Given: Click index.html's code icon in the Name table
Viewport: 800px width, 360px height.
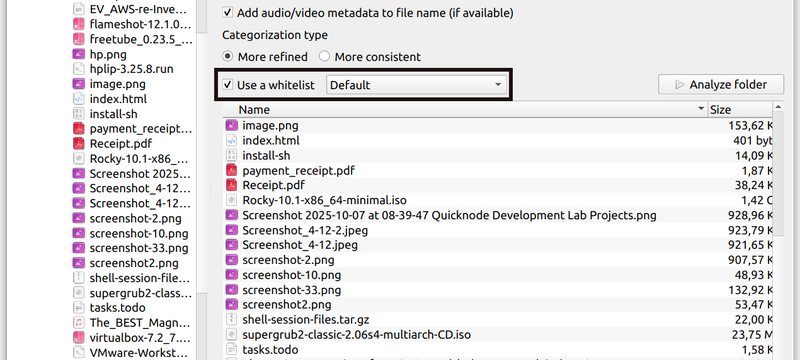Looking at the screenshot, I should 232,140.
